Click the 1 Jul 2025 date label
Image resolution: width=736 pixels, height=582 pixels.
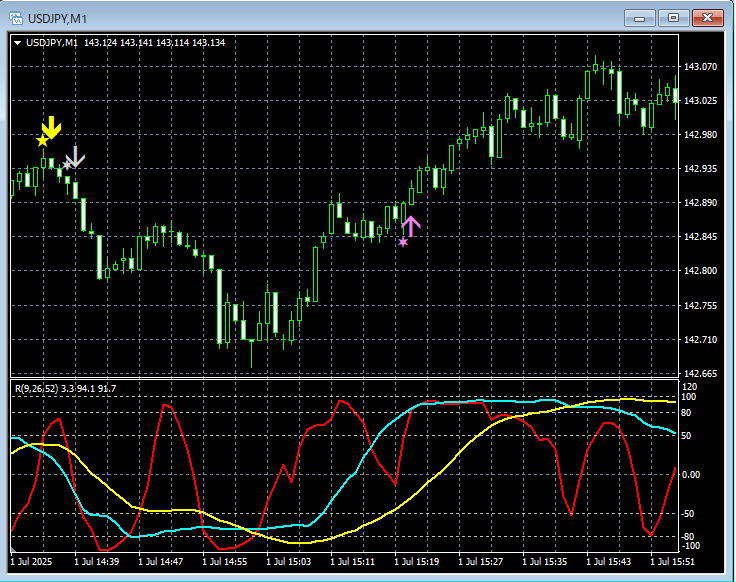pos(31,561)
